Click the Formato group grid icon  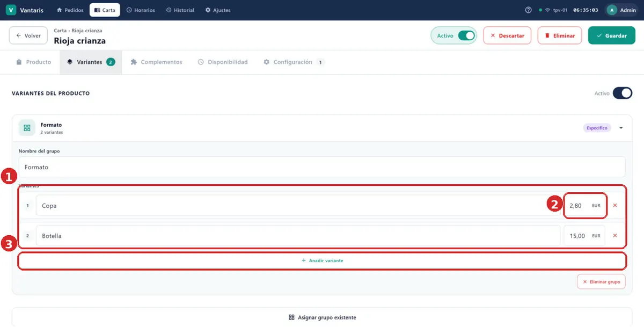tap(27, 128)
